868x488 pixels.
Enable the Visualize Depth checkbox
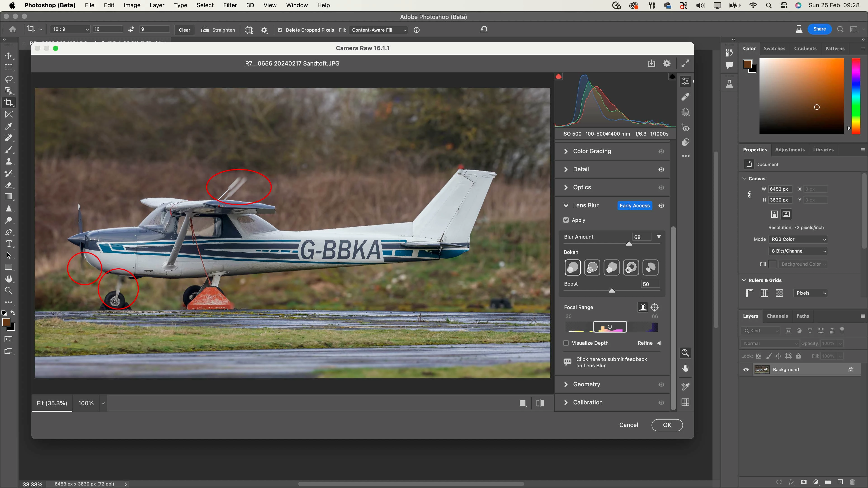(x=566, y=343)
